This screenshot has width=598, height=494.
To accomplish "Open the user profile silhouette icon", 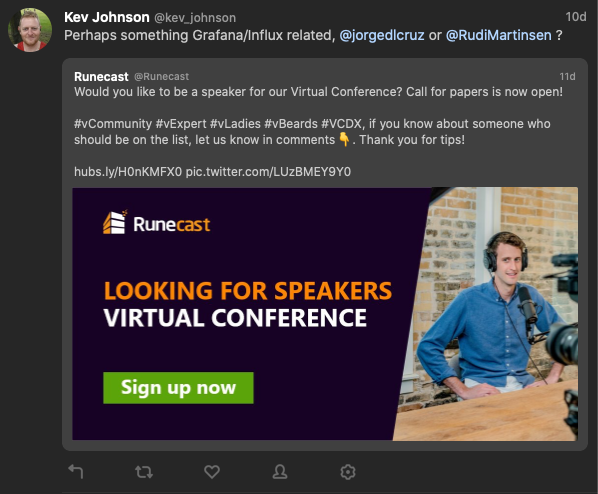I will pyautogui.click(x=280, y=472).
